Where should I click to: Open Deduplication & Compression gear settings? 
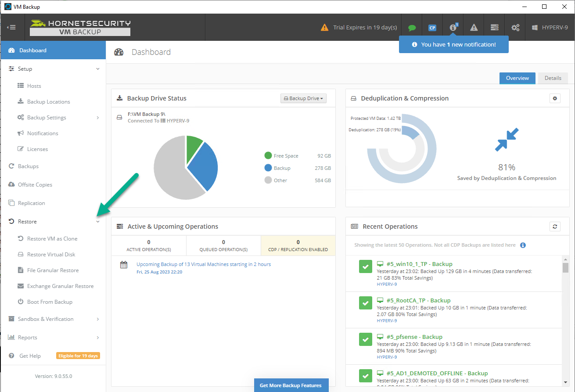point(555,98)
